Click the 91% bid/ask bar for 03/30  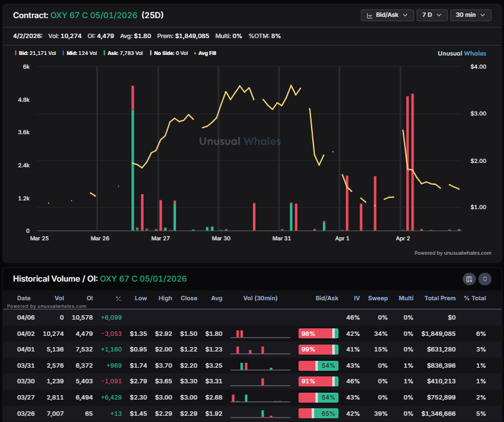pyautogui.click(x=319, y=381)
